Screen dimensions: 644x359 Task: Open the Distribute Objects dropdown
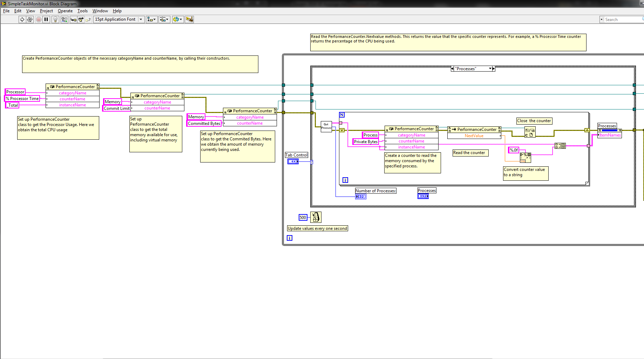[164, 20]
